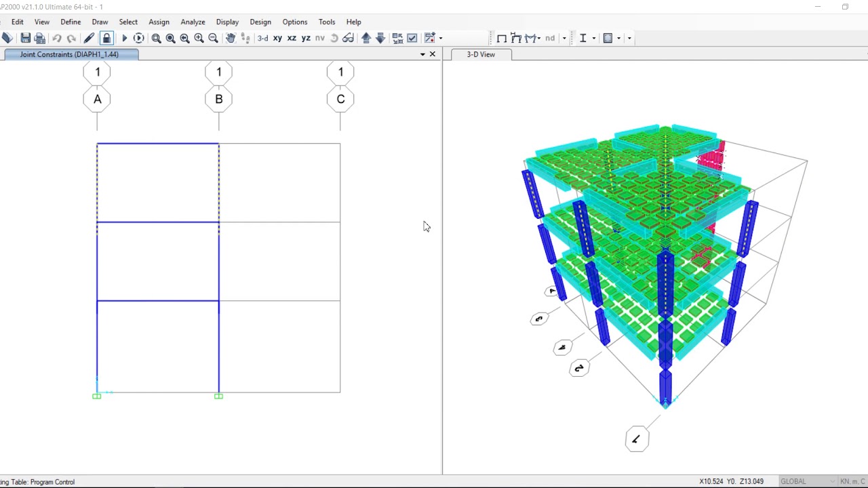The width and height of the screenshot is (868, 488).
Task: Expand the shell design dropdown arrow
Action: click(x=618, y=38)
